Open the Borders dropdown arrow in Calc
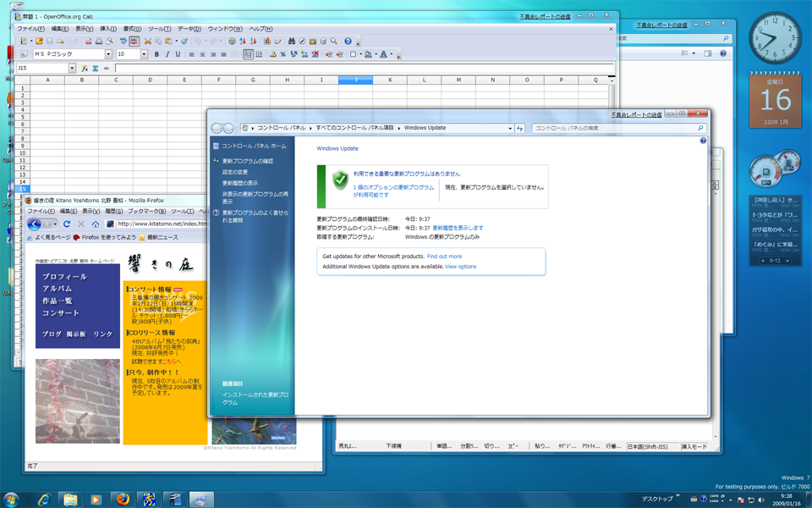 click(x=360, y=54)
